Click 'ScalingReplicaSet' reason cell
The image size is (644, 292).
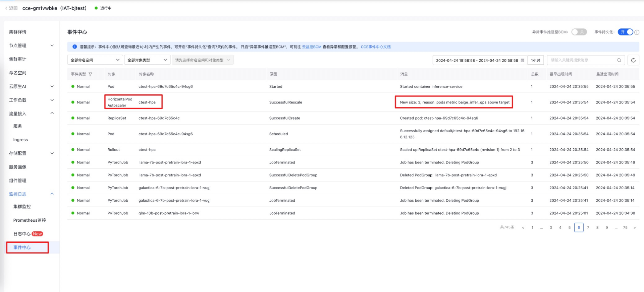tap(285, 150)
